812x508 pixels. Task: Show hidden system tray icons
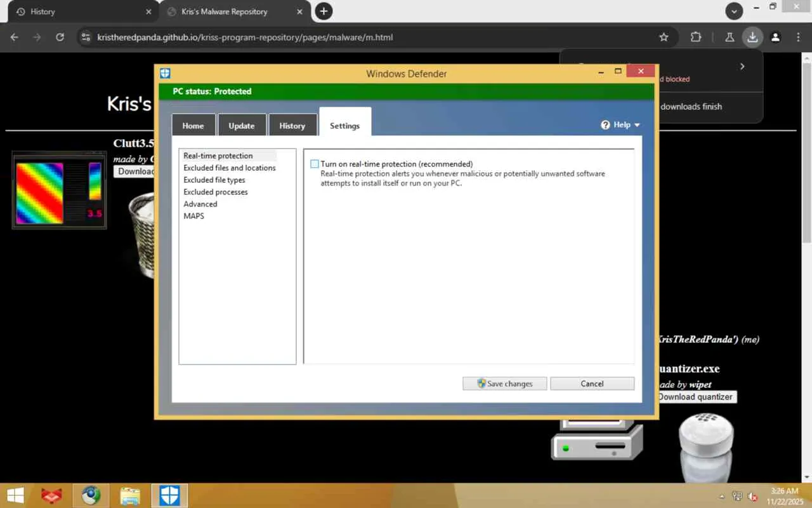pos(722,496)
